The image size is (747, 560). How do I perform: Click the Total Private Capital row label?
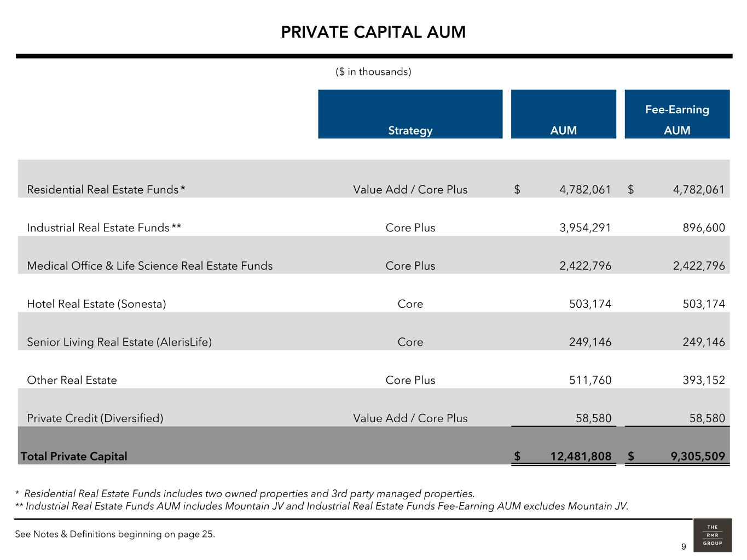point(74,457)
